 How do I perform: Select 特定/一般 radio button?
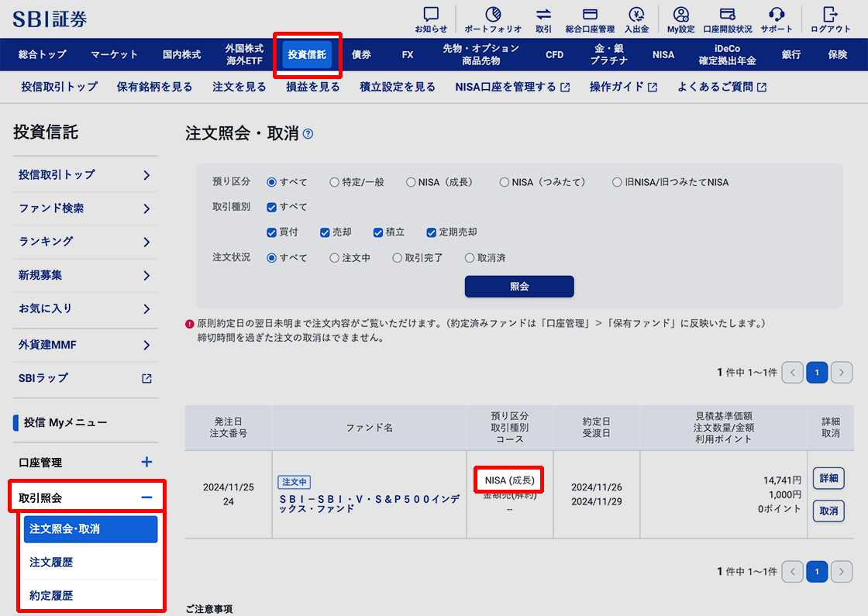click(334, 182)
